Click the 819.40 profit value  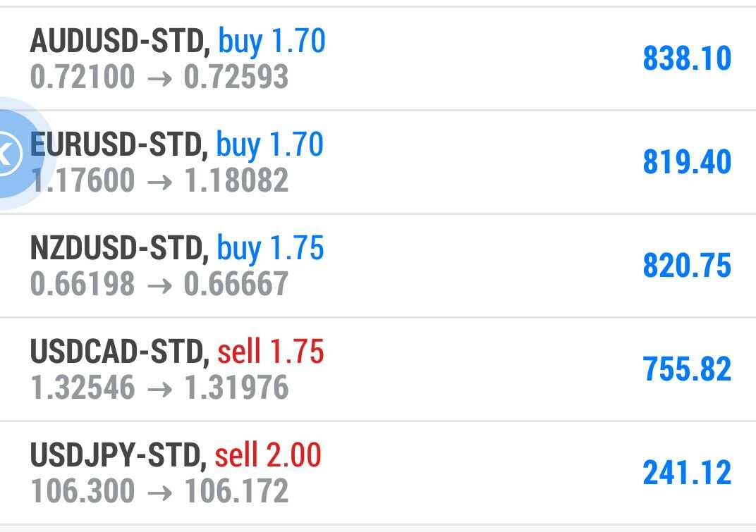687,162
